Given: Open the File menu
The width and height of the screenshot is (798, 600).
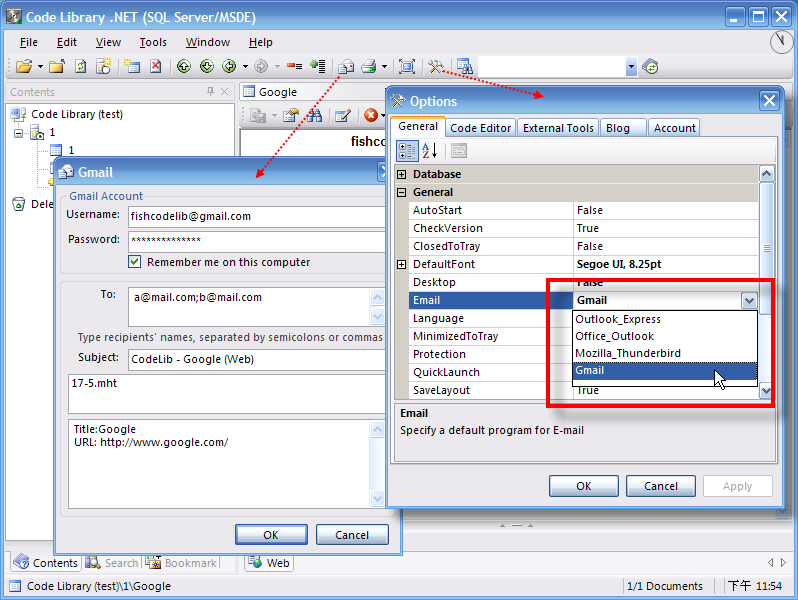Looking at the screenshot, I should (28, 42).
